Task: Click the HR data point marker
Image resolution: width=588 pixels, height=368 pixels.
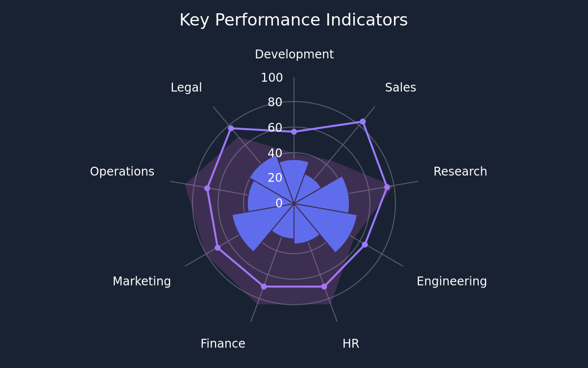Action: coord(324,286)
